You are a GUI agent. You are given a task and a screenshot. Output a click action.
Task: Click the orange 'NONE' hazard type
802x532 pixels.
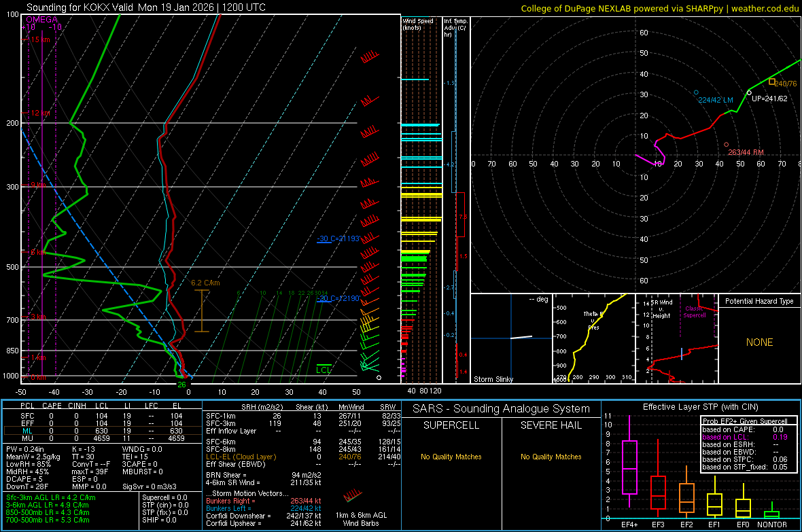click(760, 342)
